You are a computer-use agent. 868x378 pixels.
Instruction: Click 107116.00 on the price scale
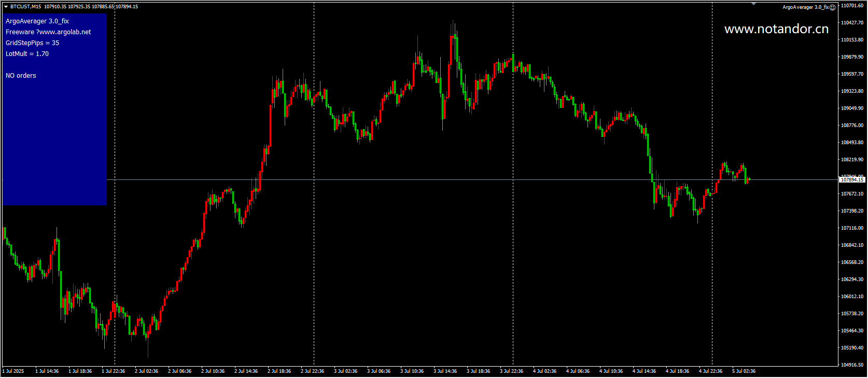tap(852, 228)
